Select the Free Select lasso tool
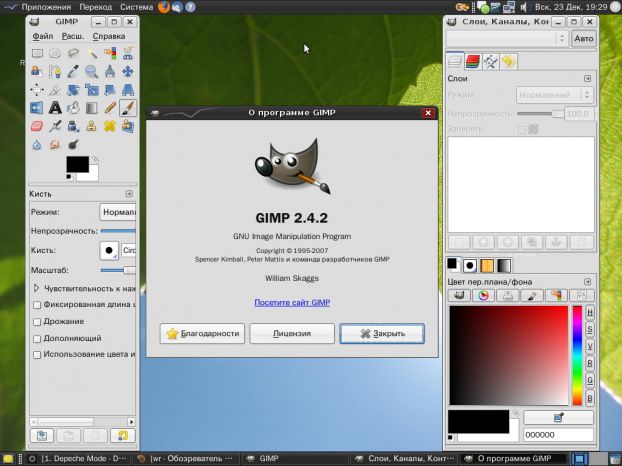622x466 pixels. point(73,53)
